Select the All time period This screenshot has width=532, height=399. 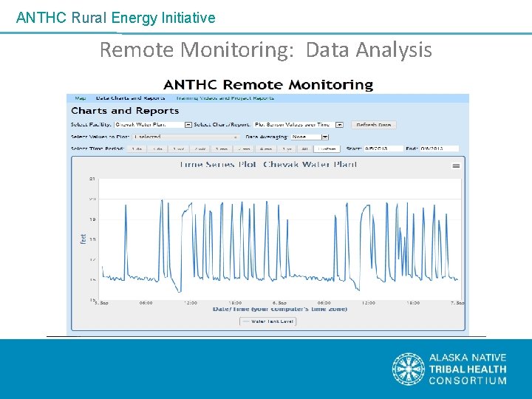tap(304, 149)
